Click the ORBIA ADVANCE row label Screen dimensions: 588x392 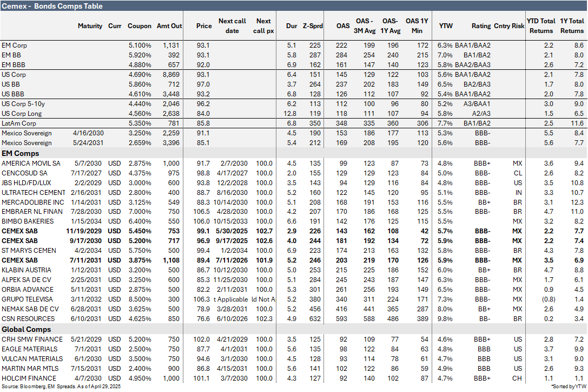pos(28,290)
